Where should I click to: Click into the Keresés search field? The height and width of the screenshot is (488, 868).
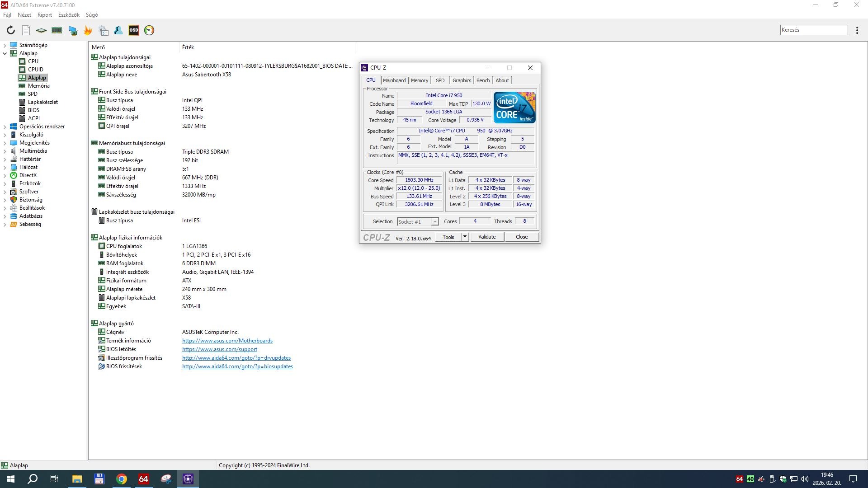[x=814, y=30]
